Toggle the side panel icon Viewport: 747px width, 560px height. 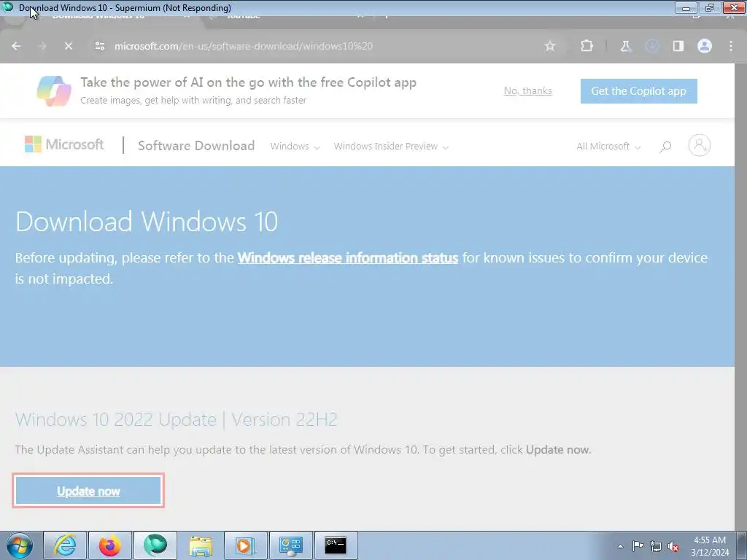click(x=678, y=46)
